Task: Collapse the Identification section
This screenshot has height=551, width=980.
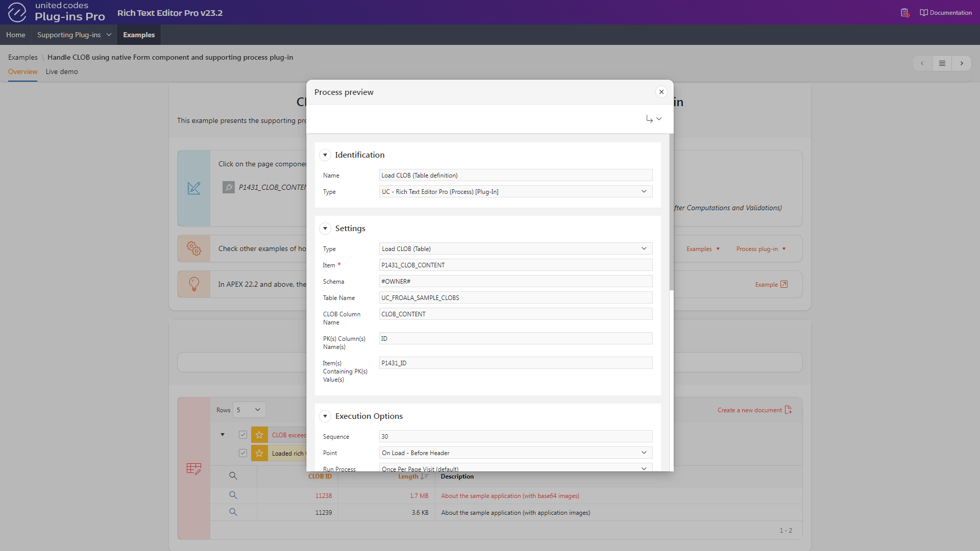Action: tap(325, 155)
